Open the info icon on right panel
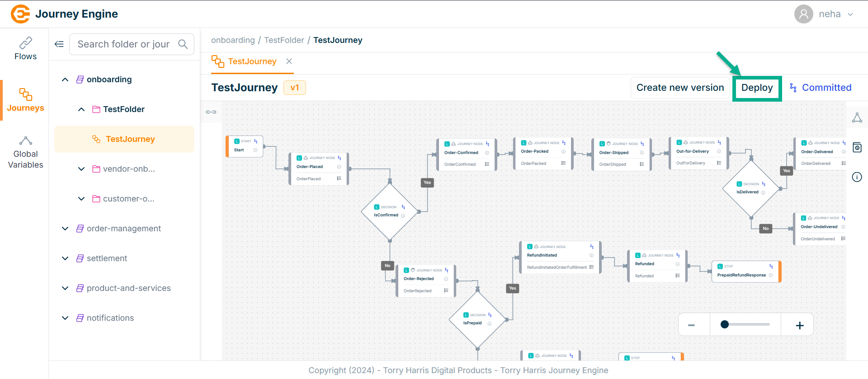 coord(857,177)
